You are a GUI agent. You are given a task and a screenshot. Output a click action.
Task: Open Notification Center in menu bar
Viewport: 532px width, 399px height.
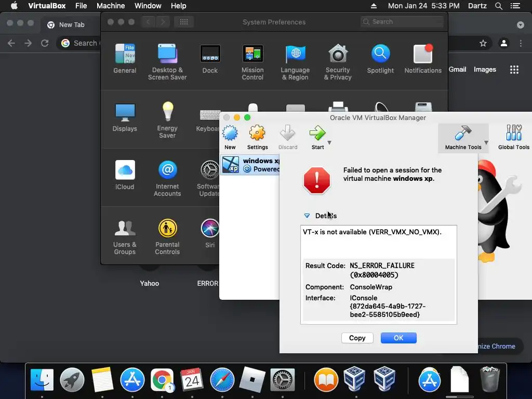click(515, 6)
